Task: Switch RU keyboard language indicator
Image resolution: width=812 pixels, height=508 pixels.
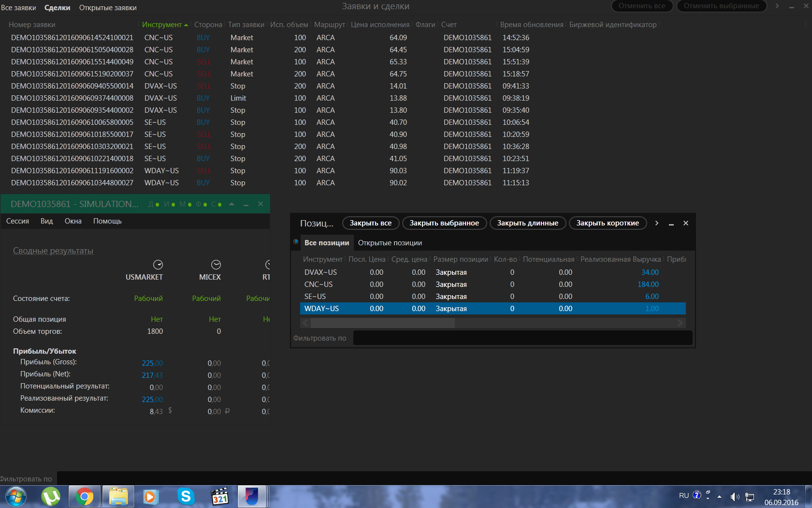Action: pos(683,495)
